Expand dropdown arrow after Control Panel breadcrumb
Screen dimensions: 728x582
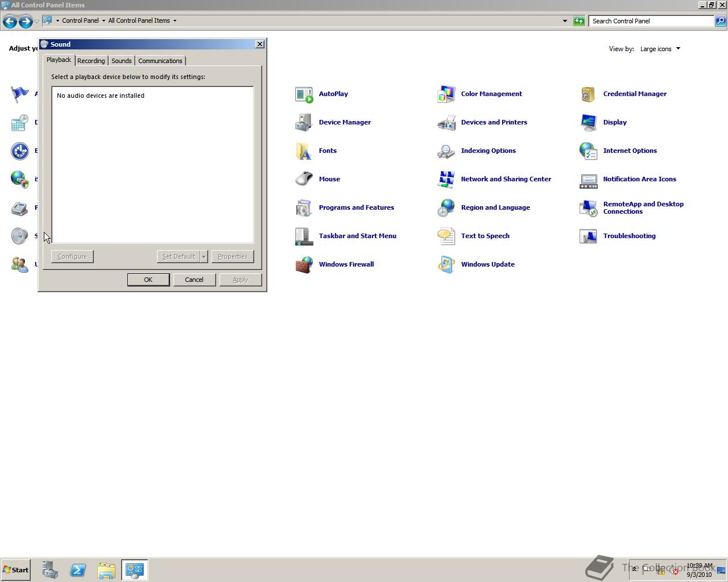(104, 20)
